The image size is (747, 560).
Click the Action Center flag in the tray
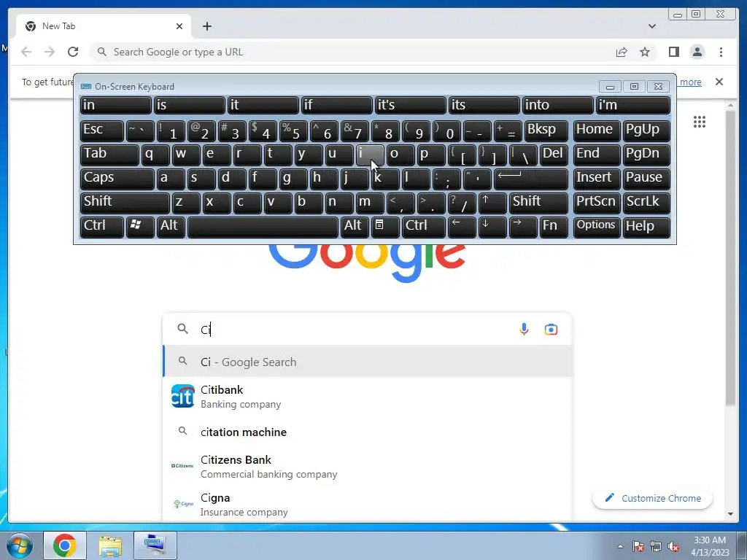[638, 547]
